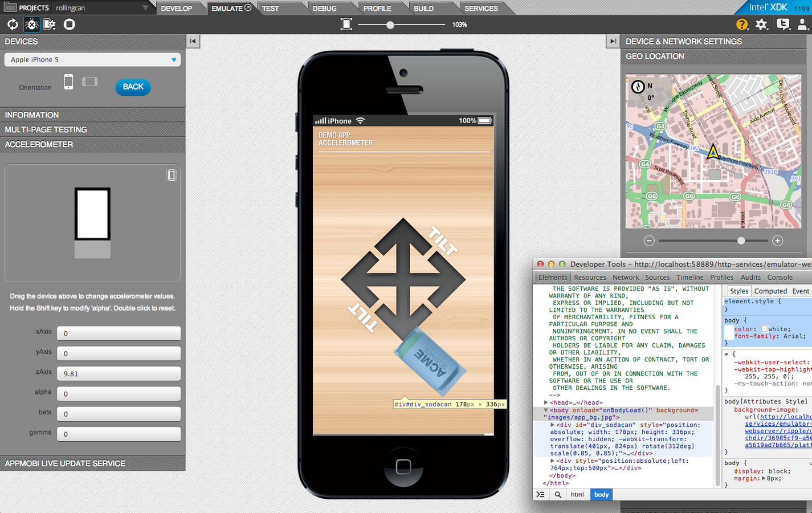This screenshot has width=812, height=513.
Task: Expand the div_sodacan element node
Action: pos(552,425)
